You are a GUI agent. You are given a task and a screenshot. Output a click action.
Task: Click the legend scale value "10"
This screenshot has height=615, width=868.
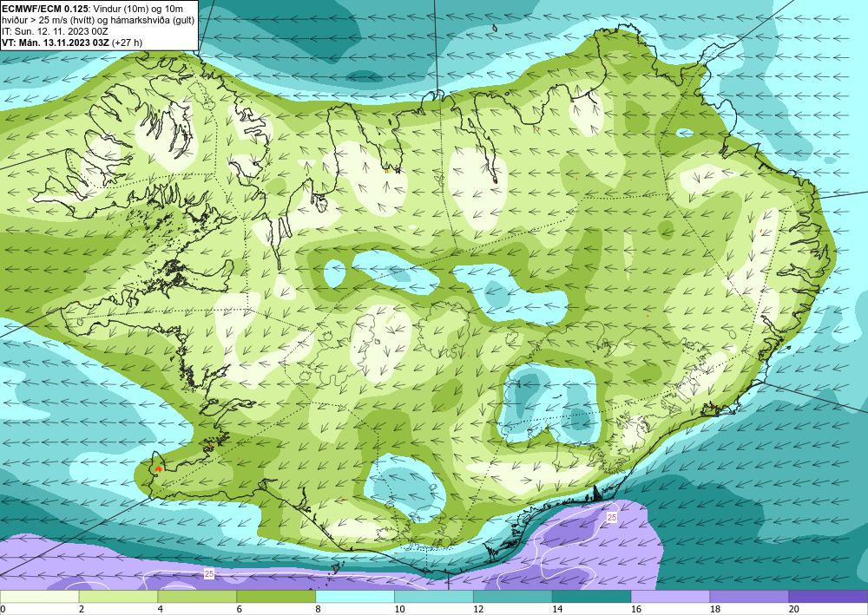click(399, 610)
